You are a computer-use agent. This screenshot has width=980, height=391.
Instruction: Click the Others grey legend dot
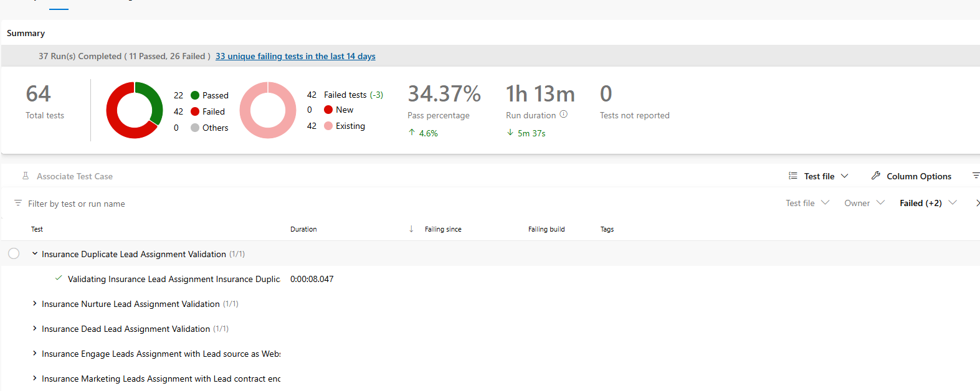tap(195, 128)
